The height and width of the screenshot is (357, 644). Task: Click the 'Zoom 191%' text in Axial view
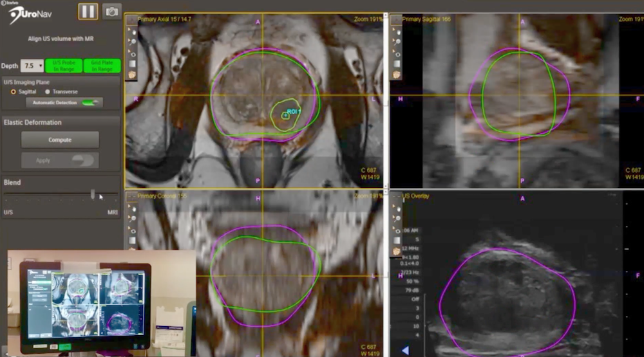point(368,19)
